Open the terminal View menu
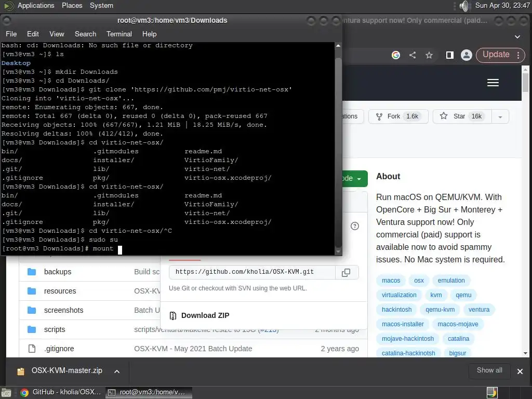 click(57, 34)
